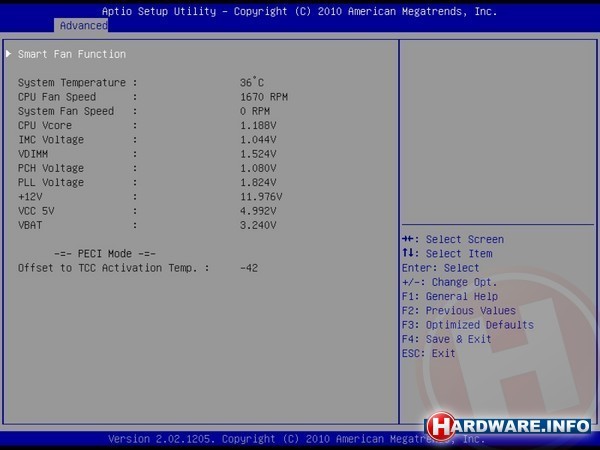Expand the Smart Fan Function submenu

pyautogui.click(x=72, y=54)
